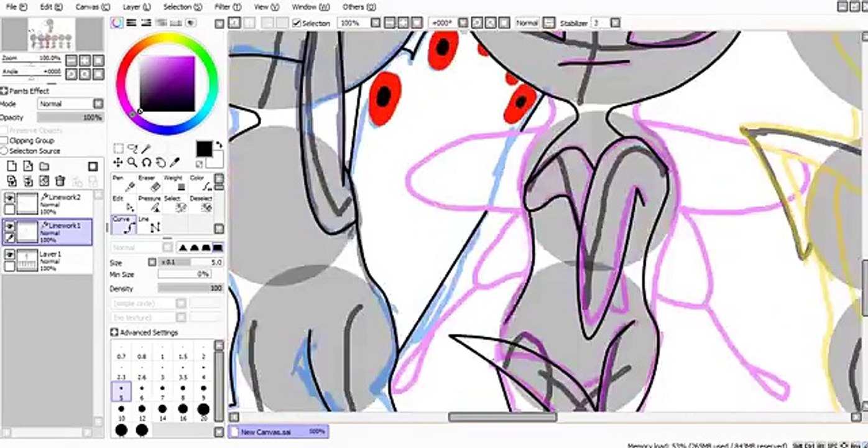Expand the Advanced Settings section
This screenshot has width=868, height=448.
(x=114, y=333)
